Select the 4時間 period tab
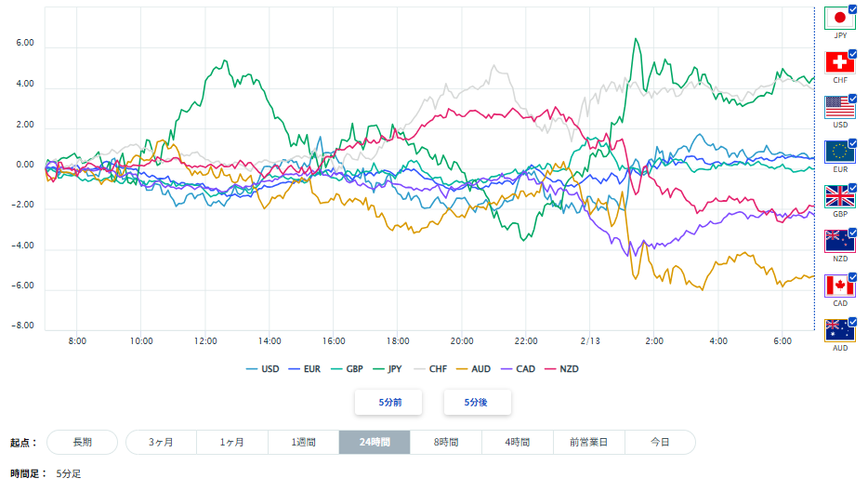This screenshot has height=492, width=868. [518, 442]
